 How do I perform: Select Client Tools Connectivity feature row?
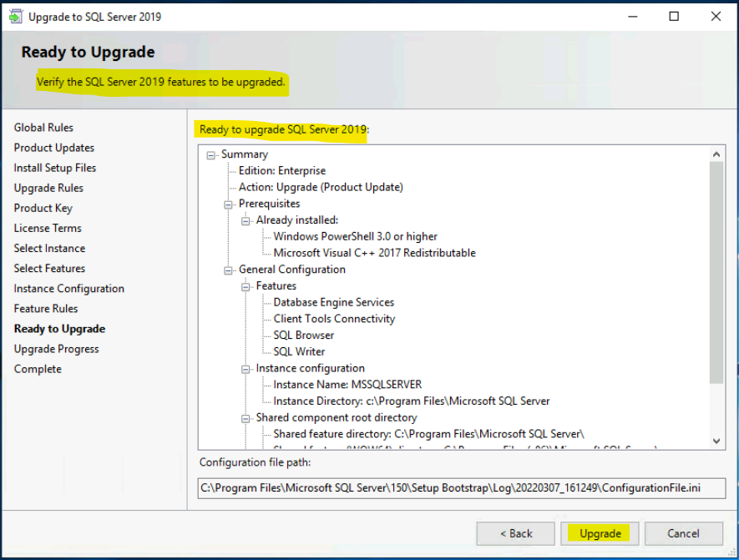[334, 319]
